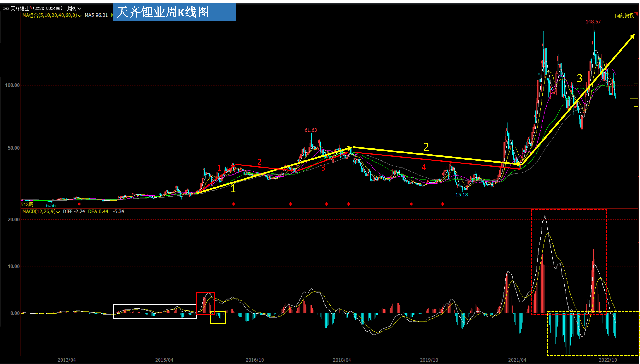Click the 10.00 MACD axis label
Screen dimensions: 640x364
click(x=13, y=266)
